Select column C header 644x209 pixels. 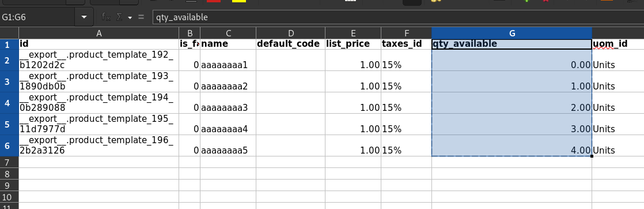228,33
